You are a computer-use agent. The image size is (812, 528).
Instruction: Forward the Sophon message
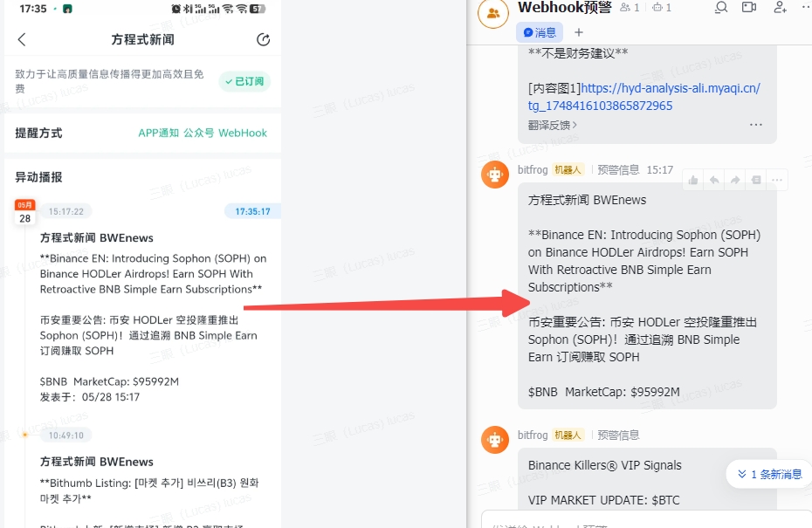735,180
